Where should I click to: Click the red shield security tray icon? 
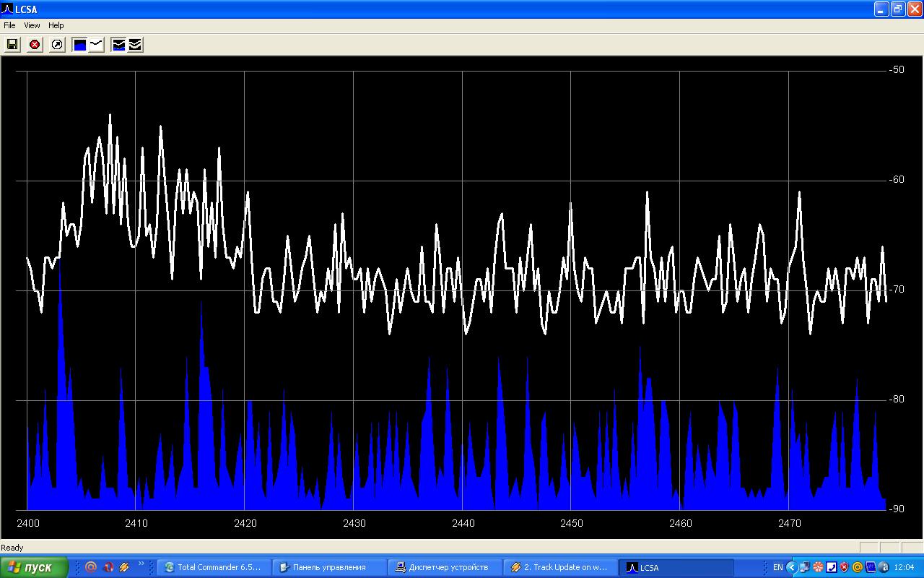pos(844,567)
